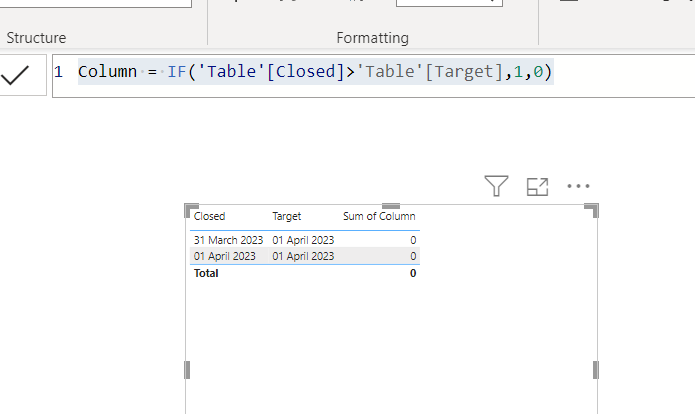
Task: Sort by the Target column header
Action: pos(287,216)
